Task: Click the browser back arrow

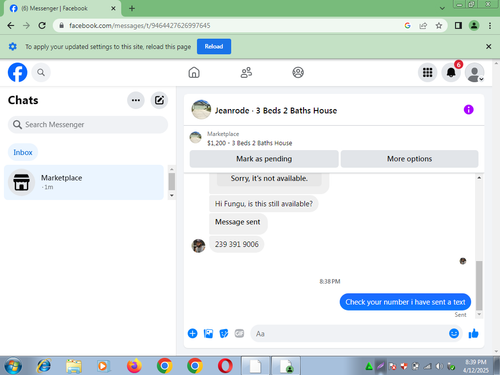Action: pyautogui.click(x=11, y=25)
